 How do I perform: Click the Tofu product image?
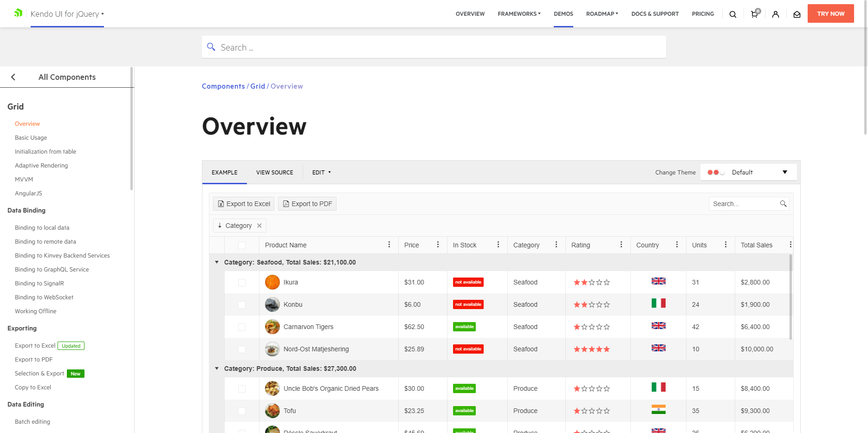pos(272,411)
